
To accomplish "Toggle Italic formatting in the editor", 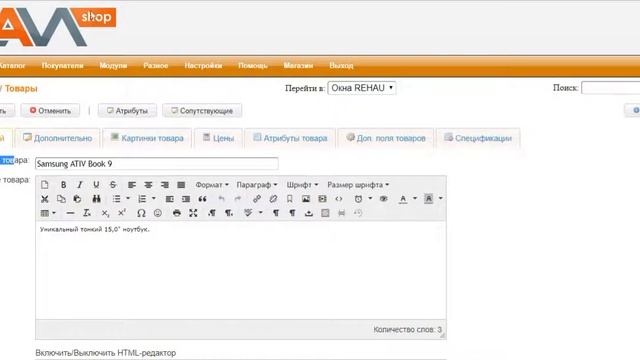I will 80,185.
